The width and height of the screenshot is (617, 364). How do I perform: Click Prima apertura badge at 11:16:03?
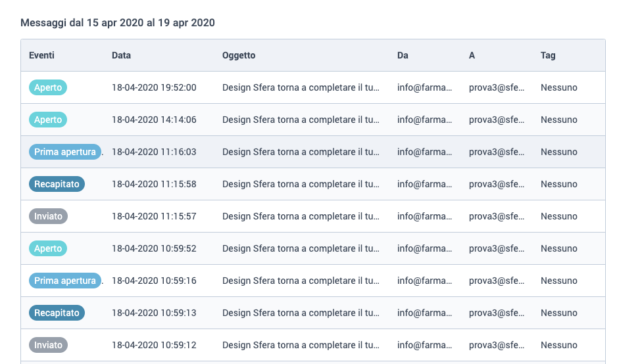(x=65, y=152)
